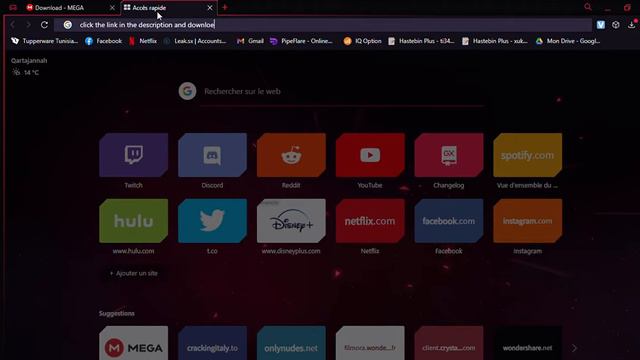This screenshot has height=360, width=640.
Task: Open the Reddit speed dial tile
Action: point(291,155)
